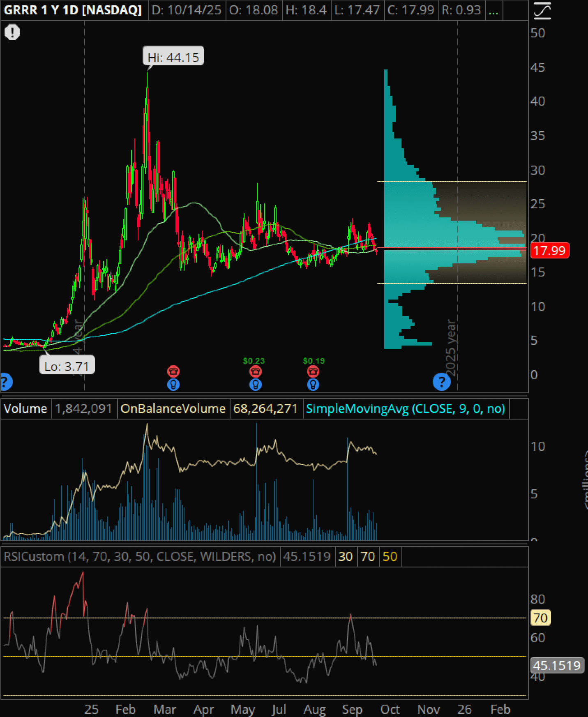
Task: Click the Nov label on time axis
Action: [x=429, y=709]
